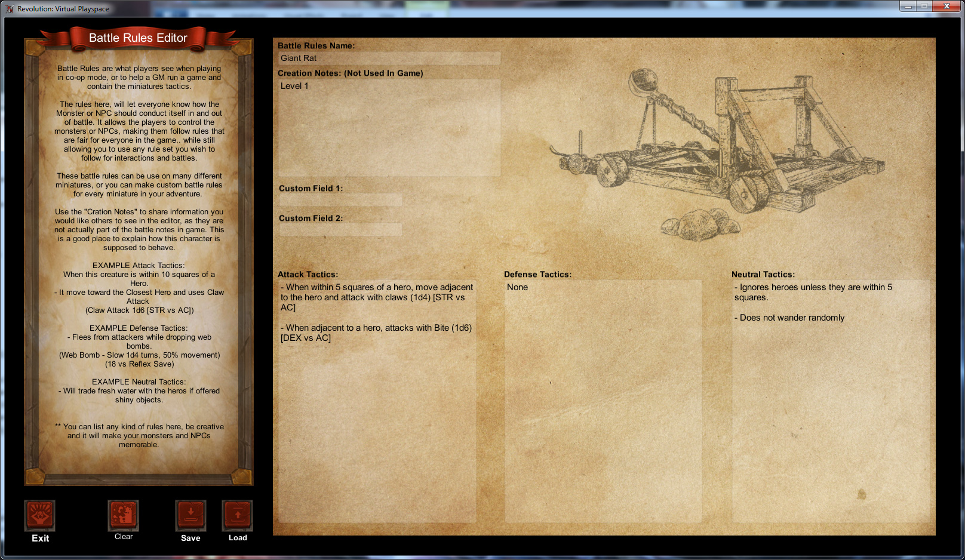965x560 pixels.
Task: Select the Clear icon to wipe fields
Action: coord(123,515)
